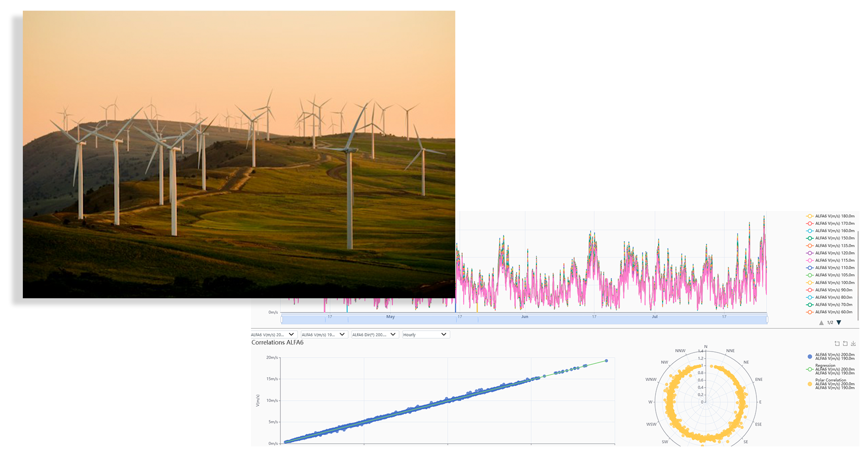The height and width of the screenshot is (453, 868).
Task: Toggle the ALFA6 V(m/s) 180.0m series
Action: click(x=830, y=216)
